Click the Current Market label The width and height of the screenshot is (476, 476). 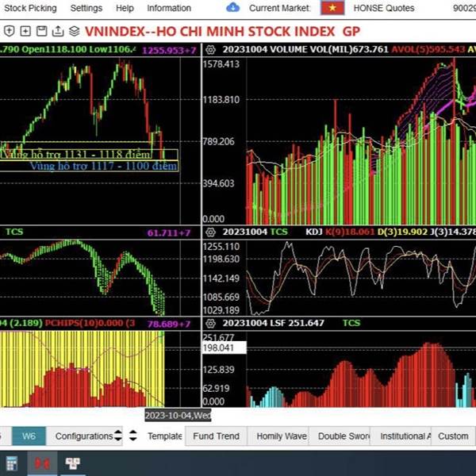coord(280,8)
